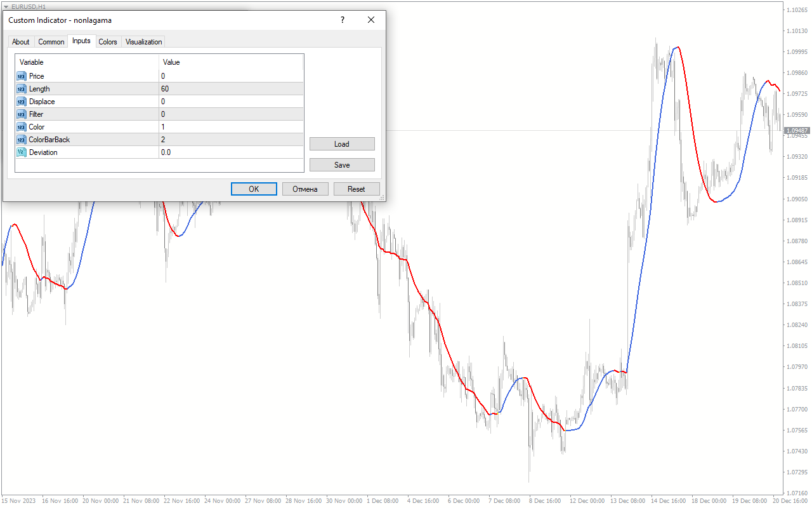Open the Visualization tab

[143, 42]
